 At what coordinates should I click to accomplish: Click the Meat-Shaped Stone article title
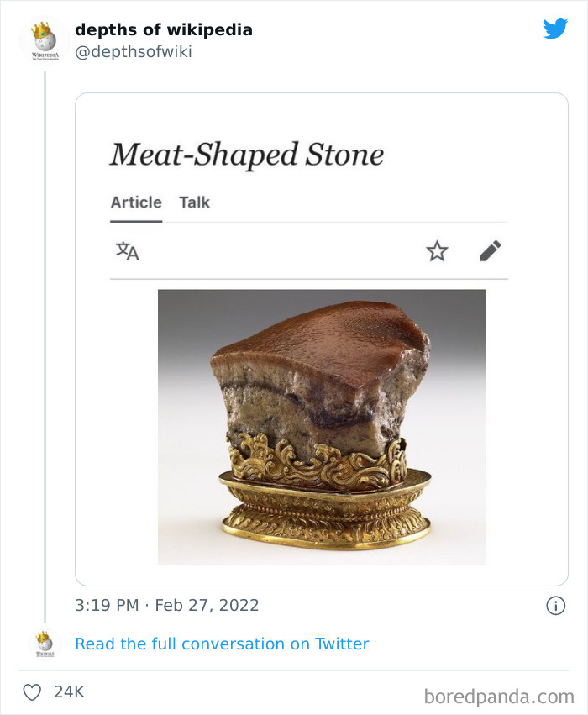click(246, 155)
